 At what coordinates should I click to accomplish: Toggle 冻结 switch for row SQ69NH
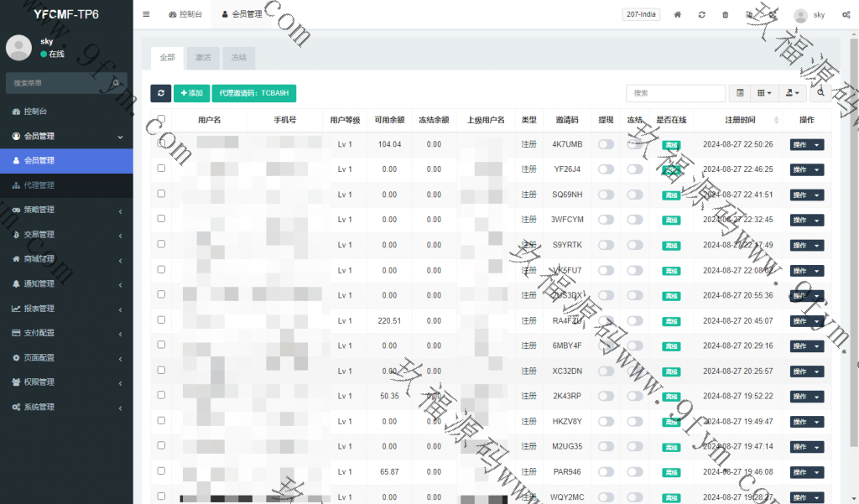coord(635,195)
